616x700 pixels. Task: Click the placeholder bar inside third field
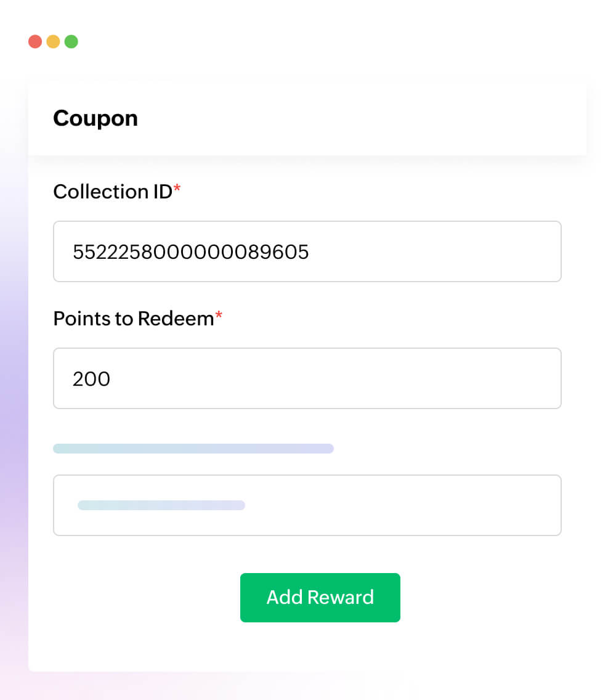click(x=161, y=505)
